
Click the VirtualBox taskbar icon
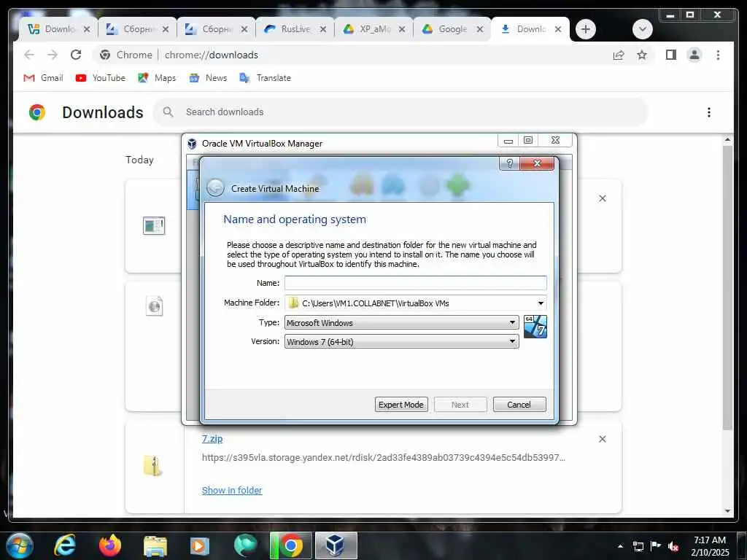[x=336, y=545]
